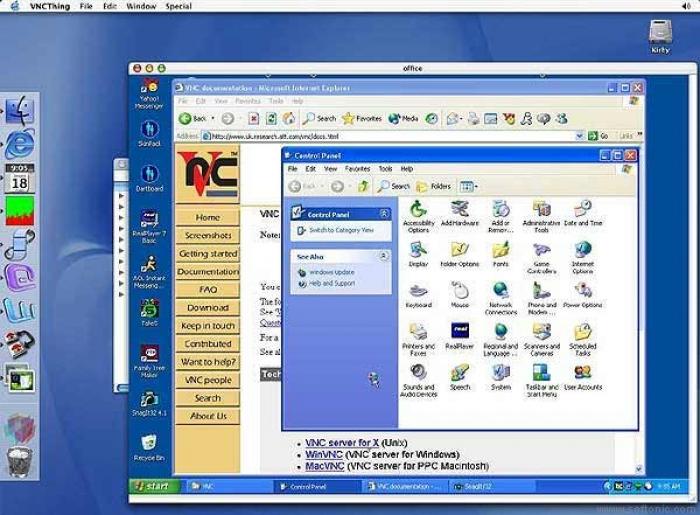This screenshot has width=700, height=515.
Task: Click the Folders toolbar button
Action: tap(433, 186)
